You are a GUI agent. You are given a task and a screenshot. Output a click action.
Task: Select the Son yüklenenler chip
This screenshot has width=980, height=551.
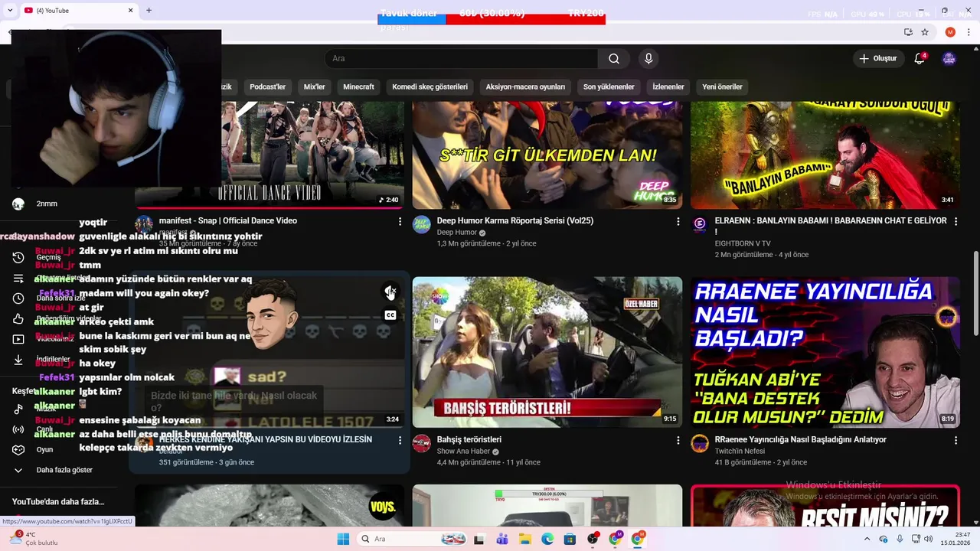tap(609, 86)
